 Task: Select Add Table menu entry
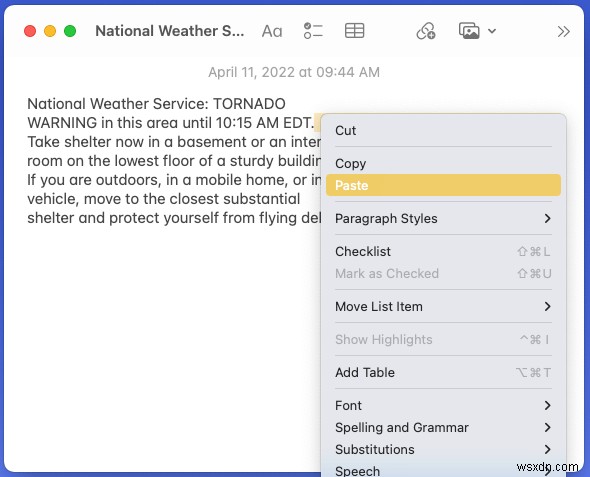point(443,372)
